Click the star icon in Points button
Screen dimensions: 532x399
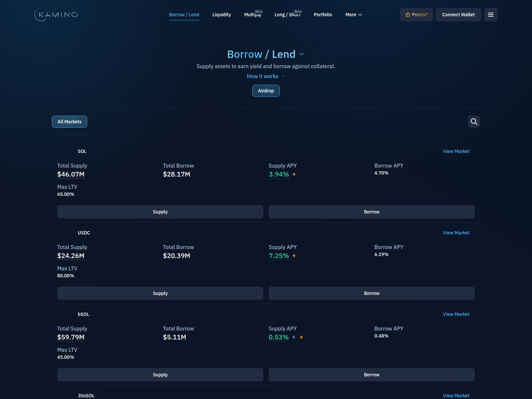408,15
